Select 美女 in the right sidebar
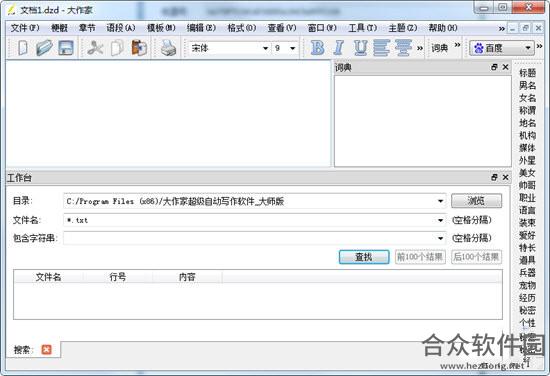The height and width of the screenshot is (376, 550). tap(527, 173)
